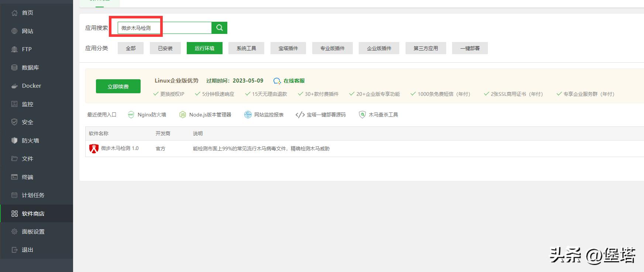Click the 微步木马检测 1.0 software name
Image resolution: width=644 pixels, height=272 pixels.
coord(120,148)
